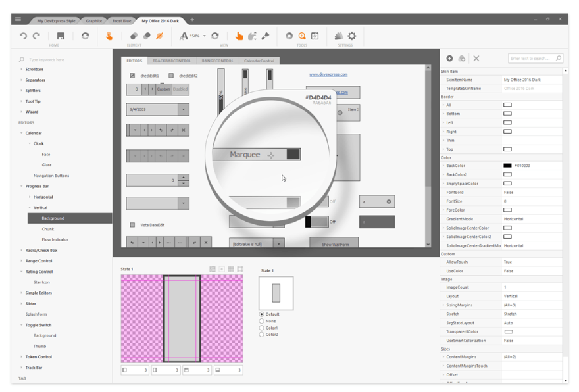
Task: Select the Color1 radio button
Action: point(261,328)
